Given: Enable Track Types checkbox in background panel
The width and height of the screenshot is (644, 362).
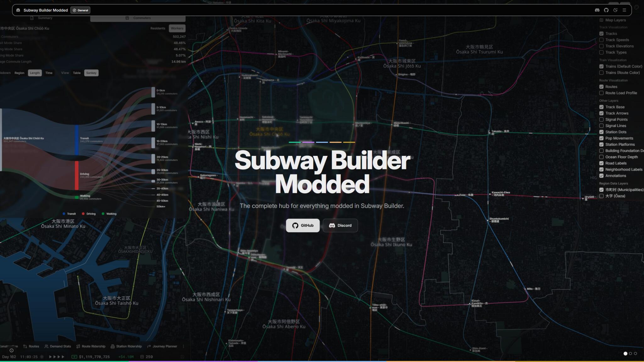Looking at the screenshot, I should pos(601,52).
